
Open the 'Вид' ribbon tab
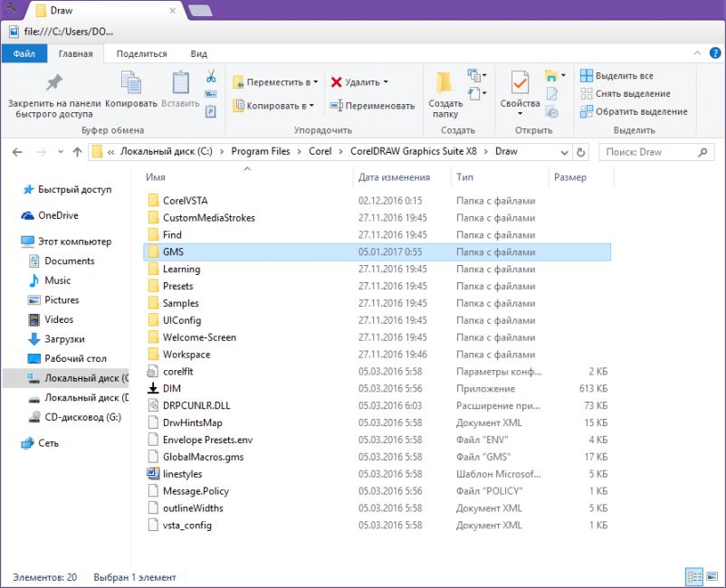(198, 54)
